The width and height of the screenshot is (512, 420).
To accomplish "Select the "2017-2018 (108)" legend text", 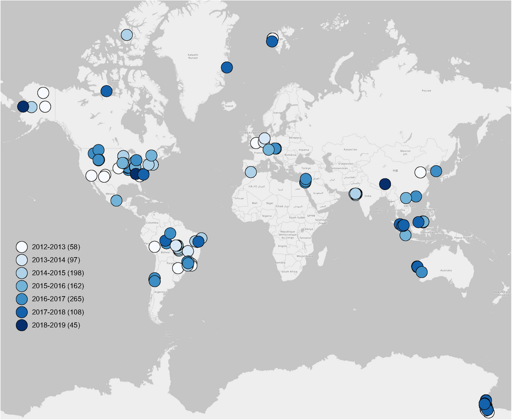I will coord(58,312).
